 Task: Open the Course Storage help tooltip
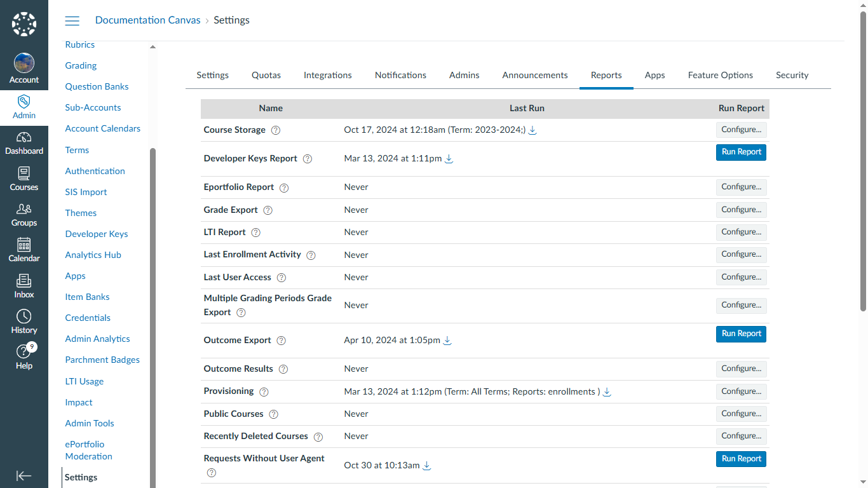click(x=275, y=130)
